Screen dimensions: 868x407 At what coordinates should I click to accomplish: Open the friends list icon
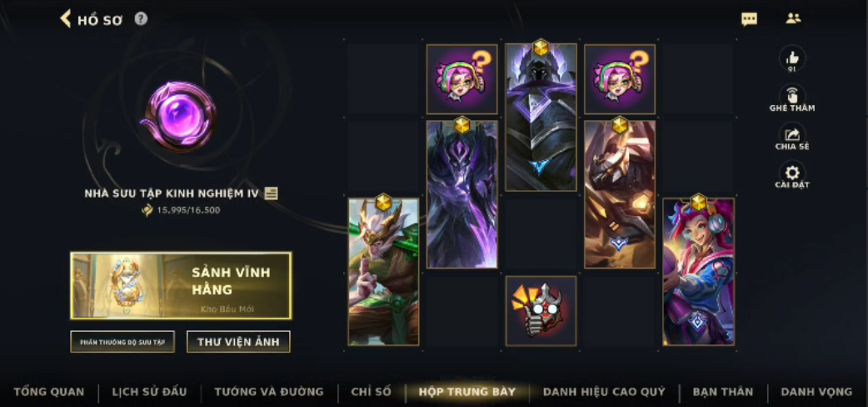pos(793,18)
